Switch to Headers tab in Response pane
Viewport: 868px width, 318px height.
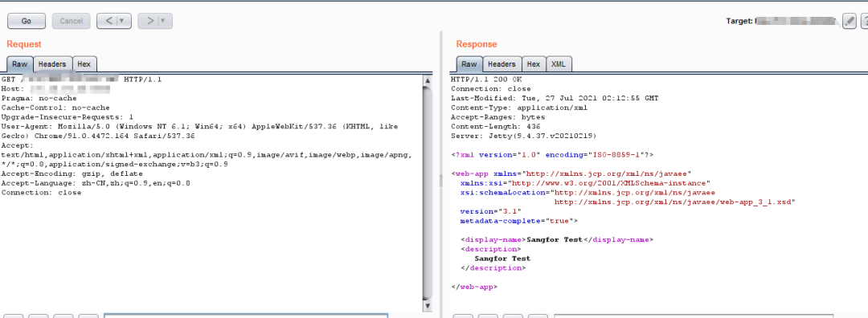[502, 64]
